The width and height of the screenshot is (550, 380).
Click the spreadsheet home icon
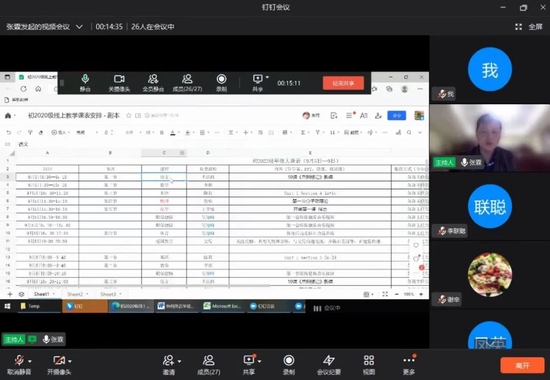[x=8, y=115]
